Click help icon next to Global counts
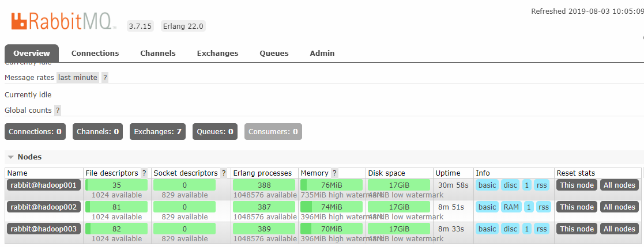Image resolution: width=644 pixels, height=247 pixels. tap(58, 110)
